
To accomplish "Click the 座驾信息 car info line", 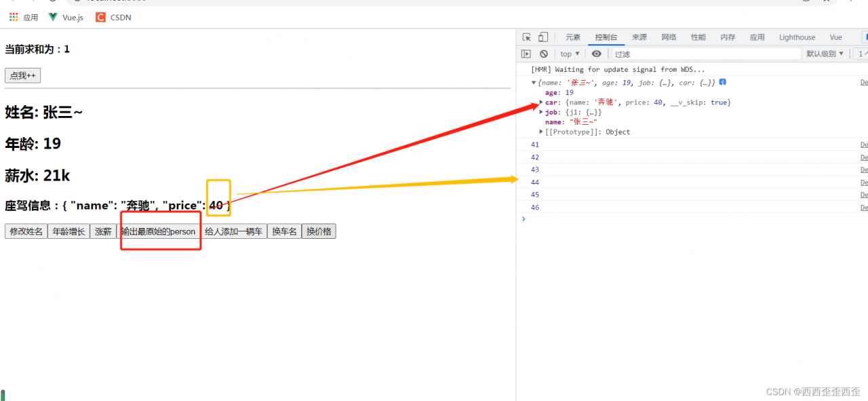I will pos(117,205).
